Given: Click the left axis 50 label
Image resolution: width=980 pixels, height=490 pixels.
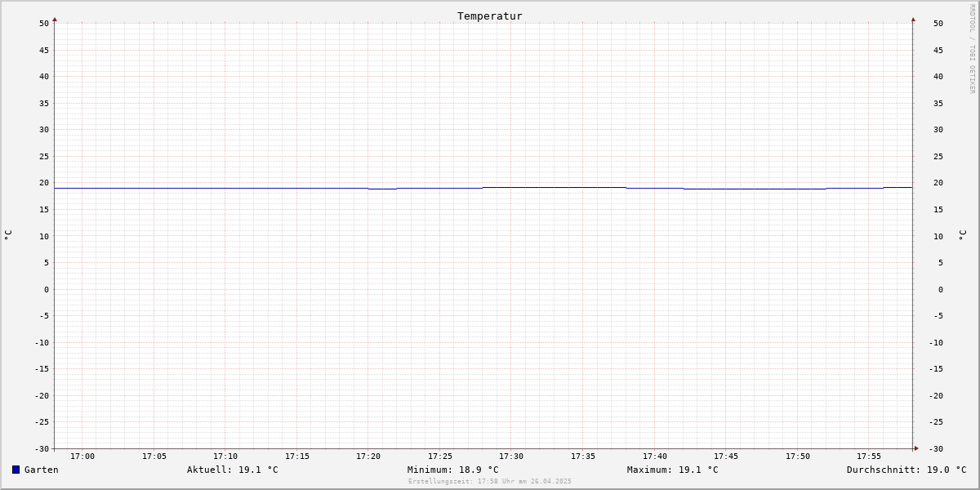Looking at the screenshot, I should (44, 24).
